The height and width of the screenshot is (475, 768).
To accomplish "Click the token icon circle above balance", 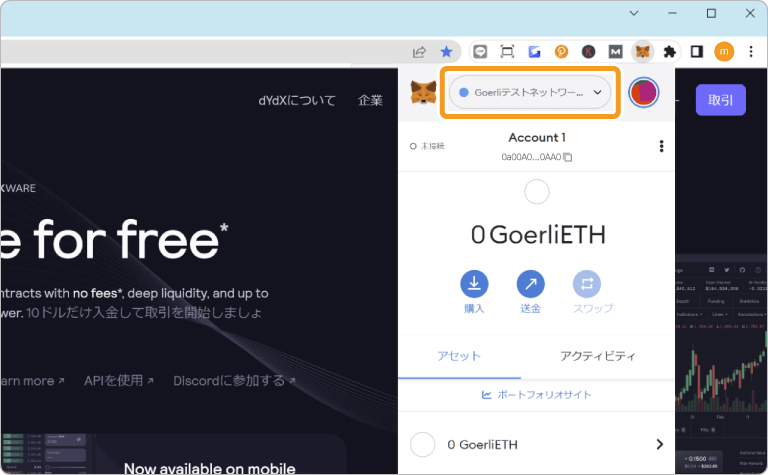I will (x=537, y=192).
